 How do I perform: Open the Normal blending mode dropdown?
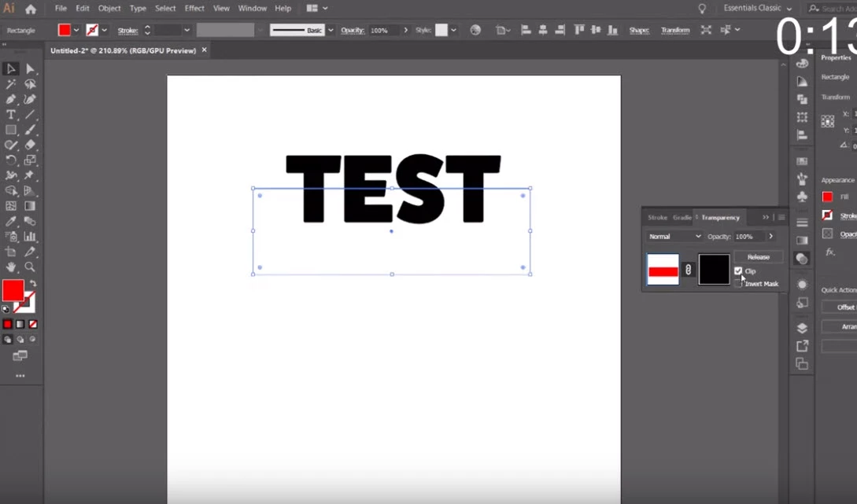tap(674, 237)
